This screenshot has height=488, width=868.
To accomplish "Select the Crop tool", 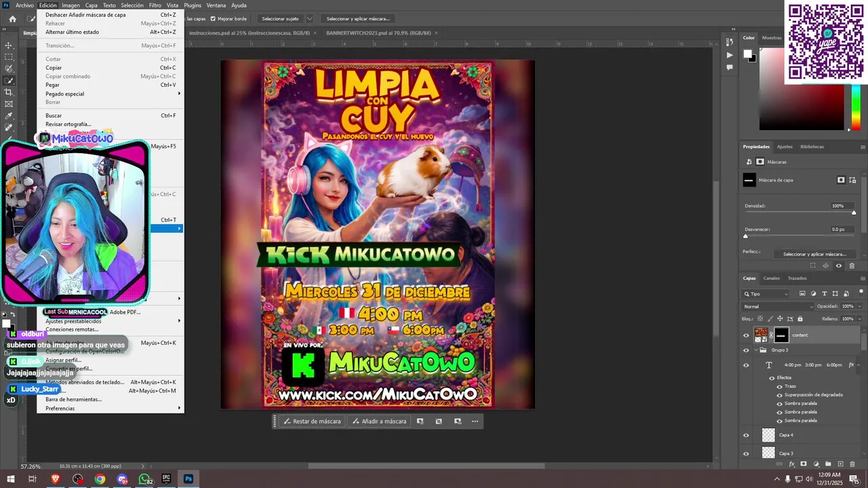I will point(9,92).
